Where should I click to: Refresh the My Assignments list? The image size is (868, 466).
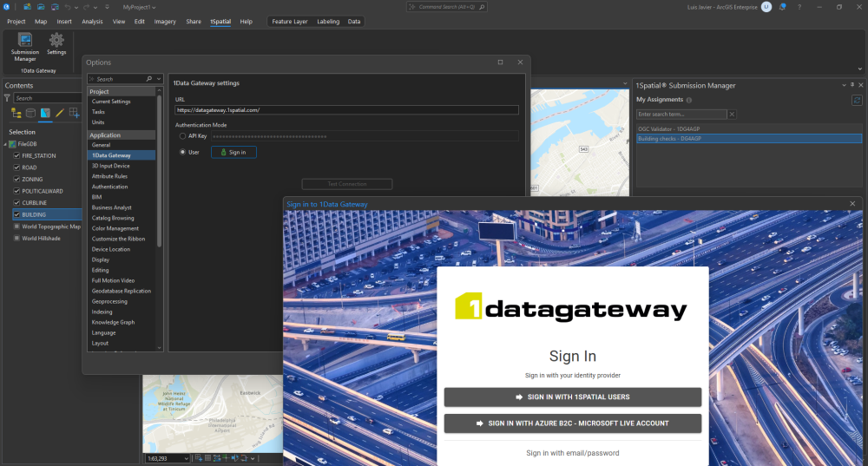(857, 101)
